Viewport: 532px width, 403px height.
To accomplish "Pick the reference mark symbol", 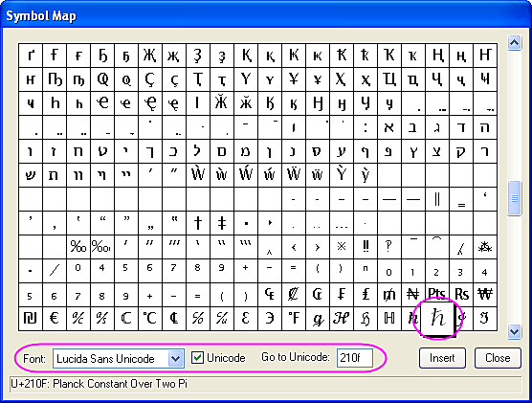I will tap(342, 247).
